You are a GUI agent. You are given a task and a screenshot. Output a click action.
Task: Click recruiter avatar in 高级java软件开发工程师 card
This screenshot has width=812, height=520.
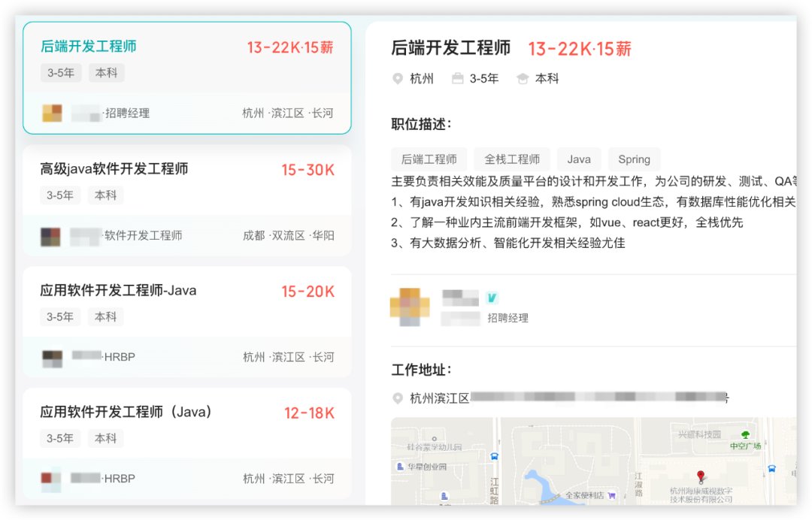(x=51, y=236)
